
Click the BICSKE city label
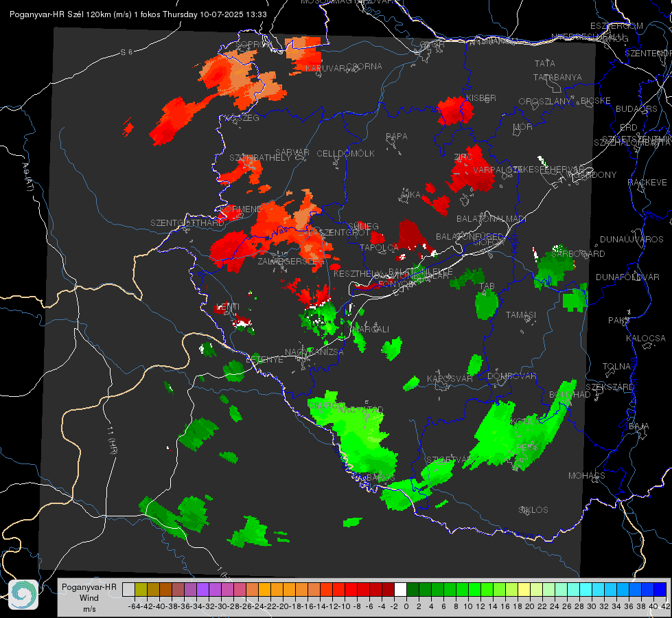click(596, 101)
